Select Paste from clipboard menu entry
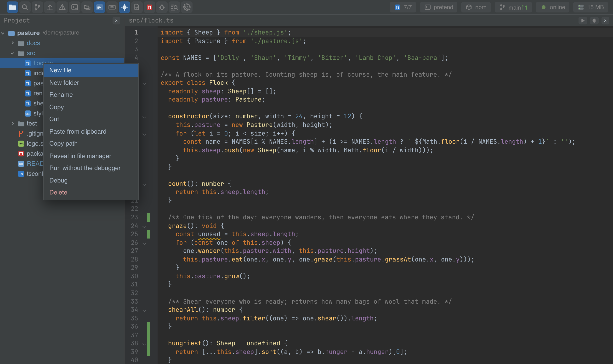 pyautogui.click(x=91, y=131)
